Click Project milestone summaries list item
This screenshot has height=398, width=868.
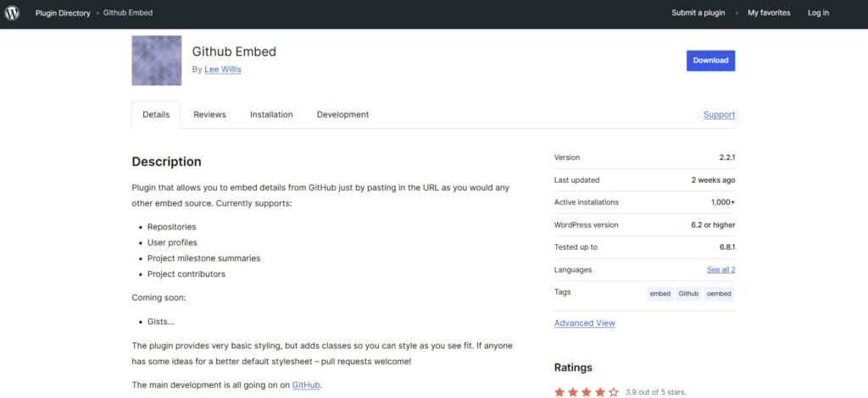203,258
